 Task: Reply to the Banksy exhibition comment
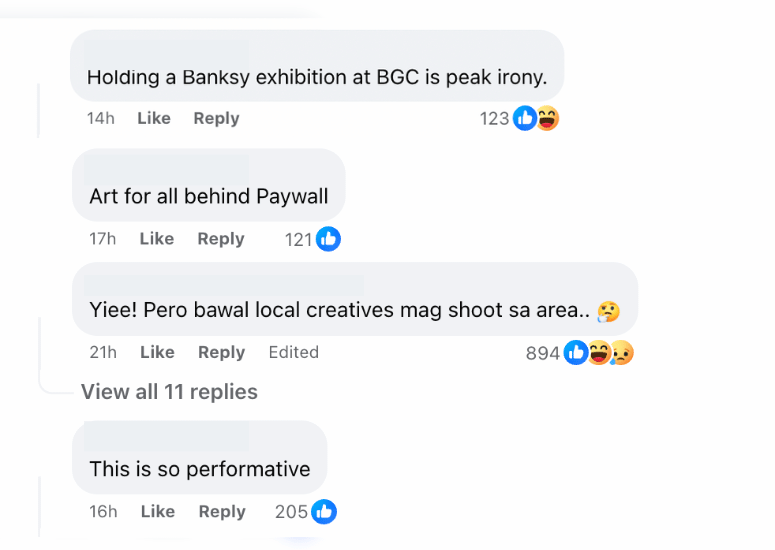coord(216,119)
